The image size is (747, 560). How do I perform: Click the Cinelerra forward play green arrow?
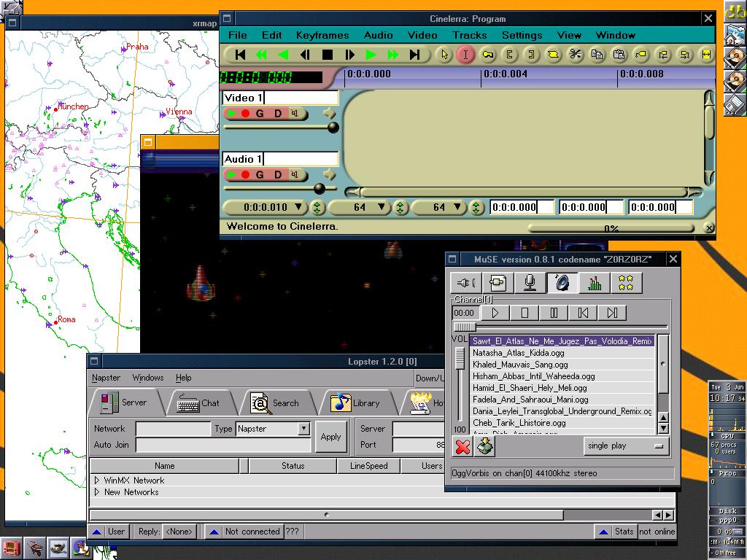tap(371, 55)
